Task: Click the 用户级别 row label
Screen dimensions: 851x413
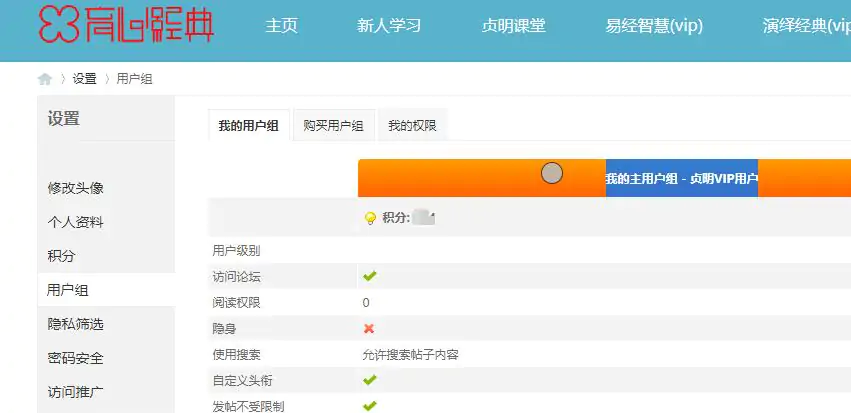Action: (x=236, y=251)
